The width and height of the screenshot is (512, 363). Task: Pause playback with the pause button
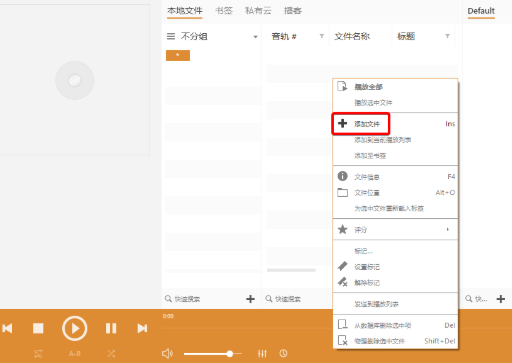[x=111, y=328]
